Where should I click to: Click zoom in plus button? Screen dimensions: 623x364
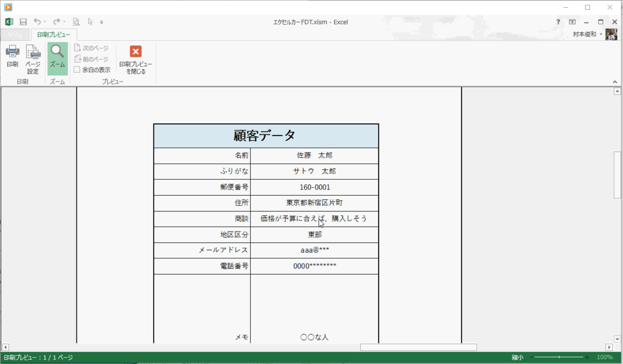click(587, 357)
